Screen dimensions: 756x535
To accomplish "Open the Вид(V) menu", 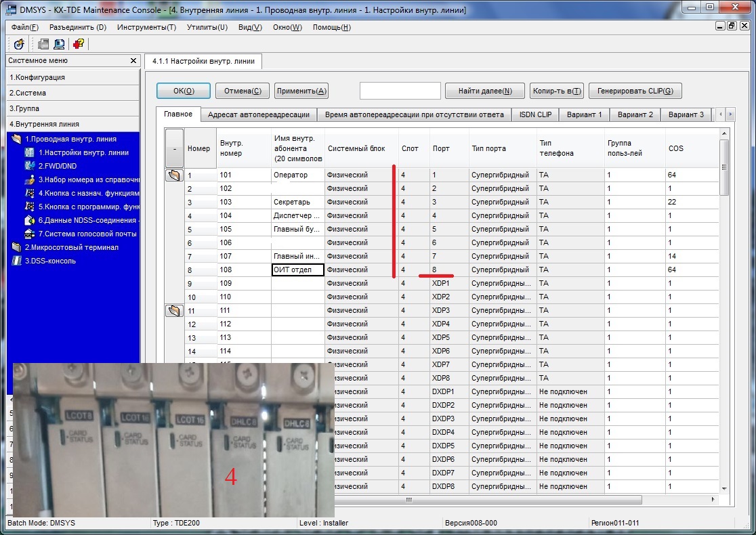I will point(250,28).
